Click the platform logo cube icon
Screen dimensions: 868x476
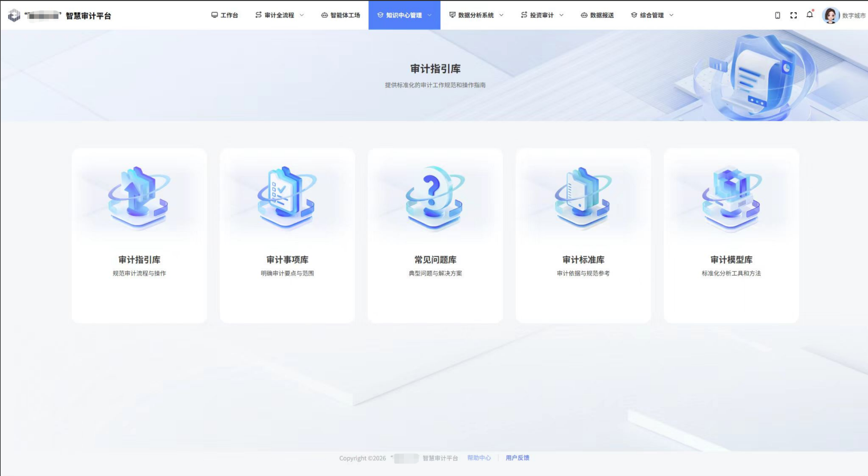tap(14, 15)
